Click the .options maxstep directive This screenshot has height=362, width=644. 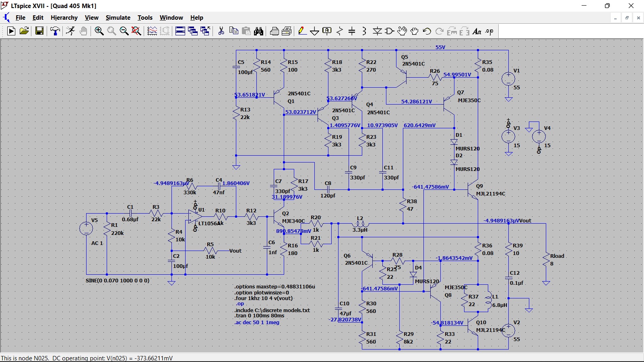coord(275,286)
